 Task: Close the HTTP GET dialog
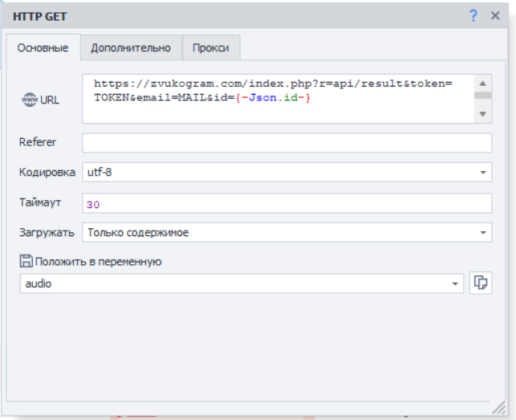(x=495, y=15)
